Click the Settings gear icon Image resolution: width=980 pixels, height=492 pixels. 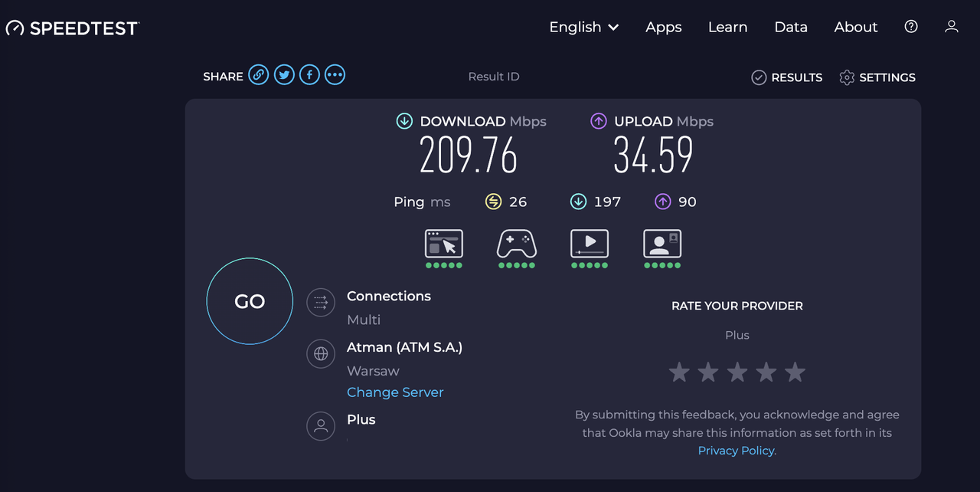coord(847,77)
